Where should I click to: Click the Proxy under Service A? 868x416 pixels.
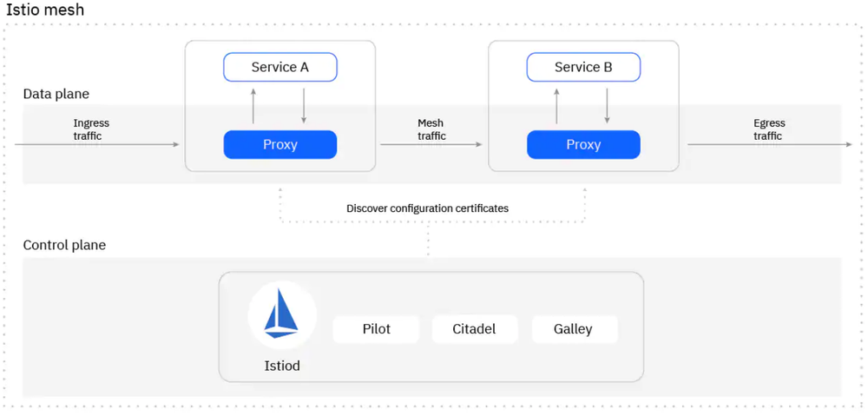coord(280,144)
